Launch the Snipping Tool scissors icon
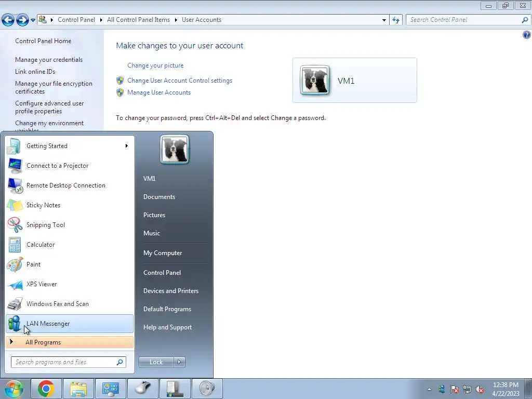Viewport: 532px width, 399px height. tap(15, 225)
